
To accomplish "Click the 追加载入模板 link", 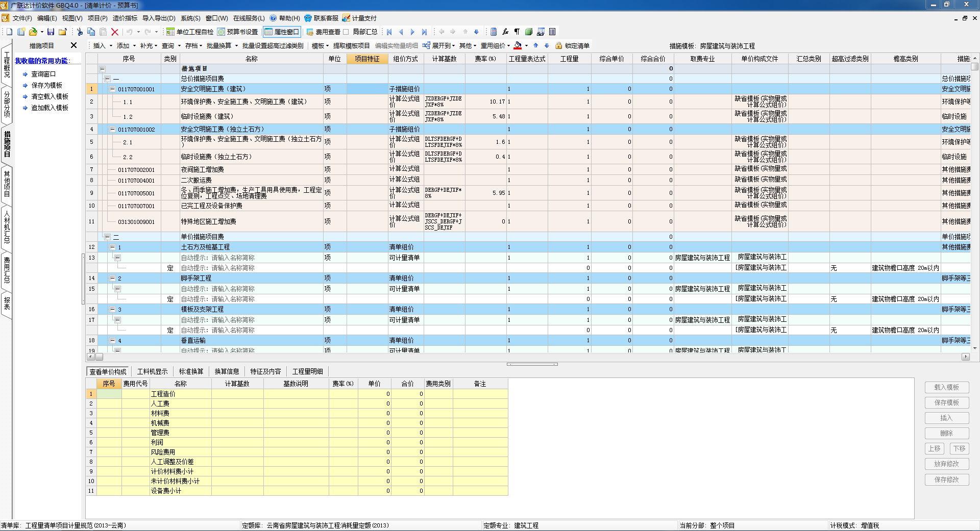I will 50,108.
